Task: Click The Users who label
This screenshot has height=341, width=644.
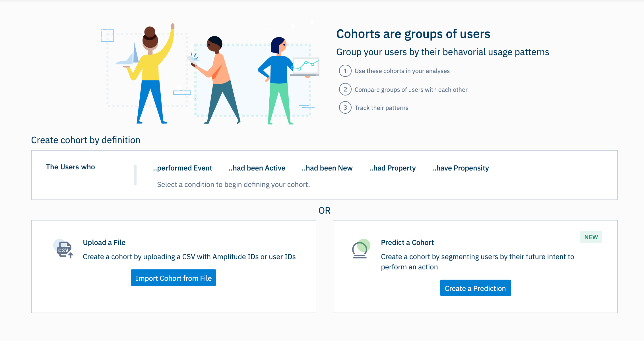Action: [70, 167]
